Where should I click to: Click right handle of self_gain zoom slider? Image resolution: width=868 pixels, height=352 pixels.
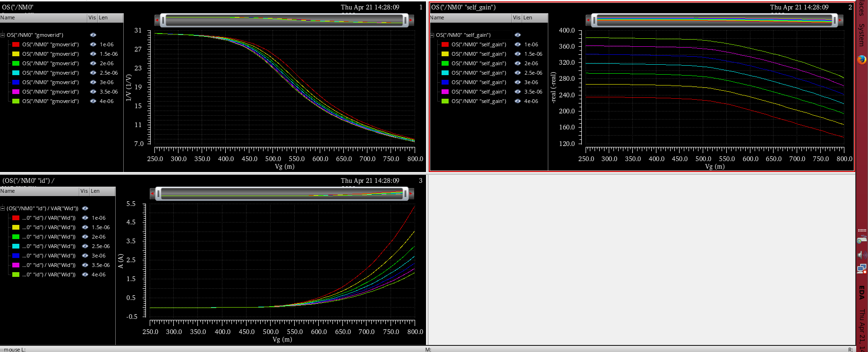834,20
